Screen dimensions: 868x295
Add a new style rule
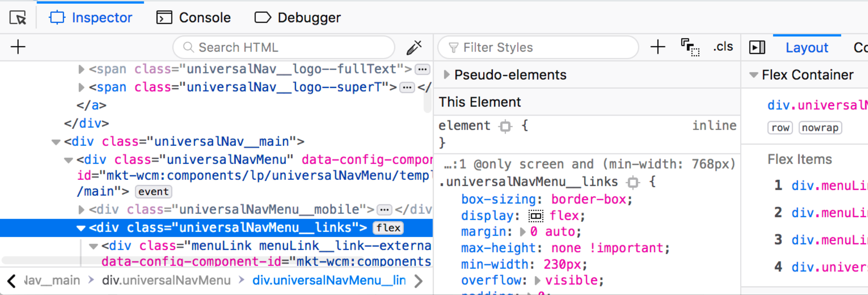click(x=657, y=47)
